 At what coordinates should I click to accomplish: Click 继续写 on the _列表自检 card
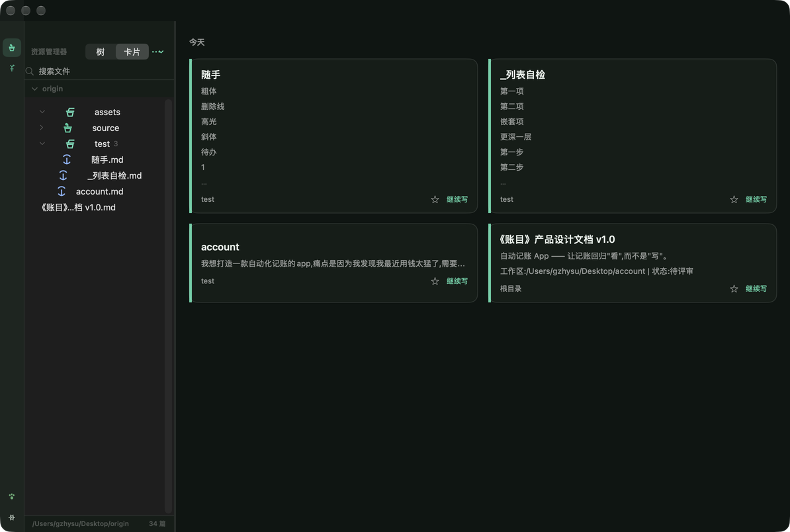756,200
